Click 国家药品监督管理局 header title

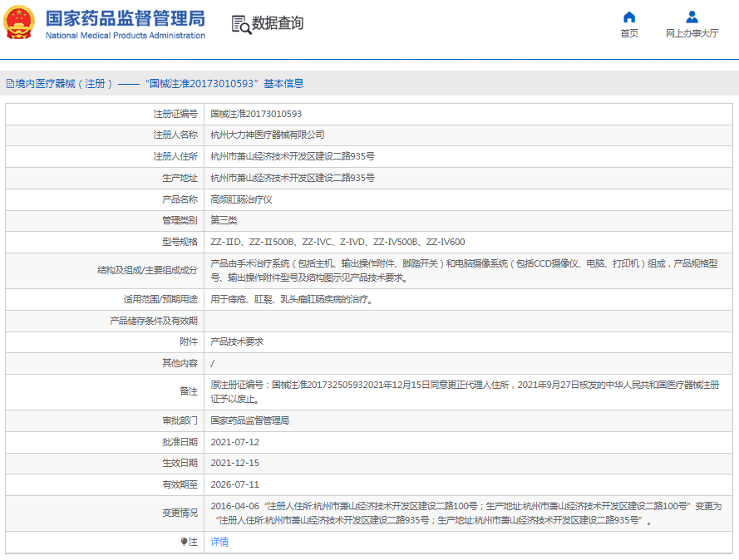tap(126, 19)
